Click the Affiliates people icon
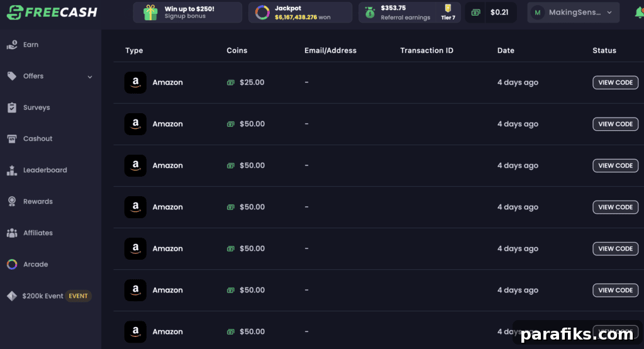This screenshot has width=644, height=349. [x=12, y=233]
